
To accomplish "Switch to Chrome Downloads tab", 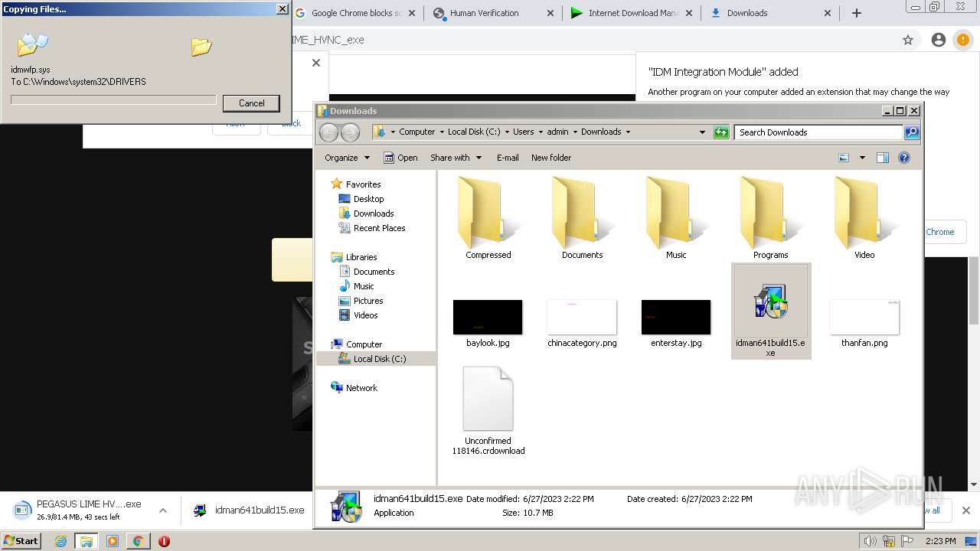I will click(x=770, y=13).
